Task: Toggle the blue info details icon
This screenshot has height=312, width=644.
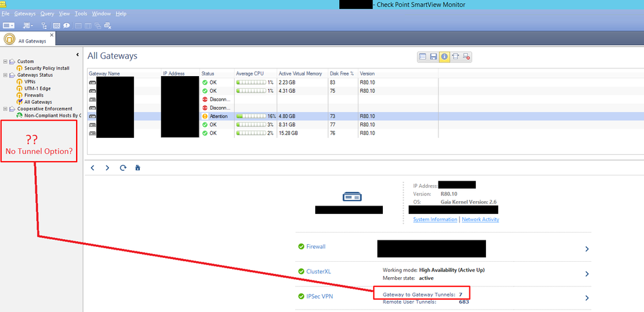Action: pyautogui.click(x=444, y=57)
